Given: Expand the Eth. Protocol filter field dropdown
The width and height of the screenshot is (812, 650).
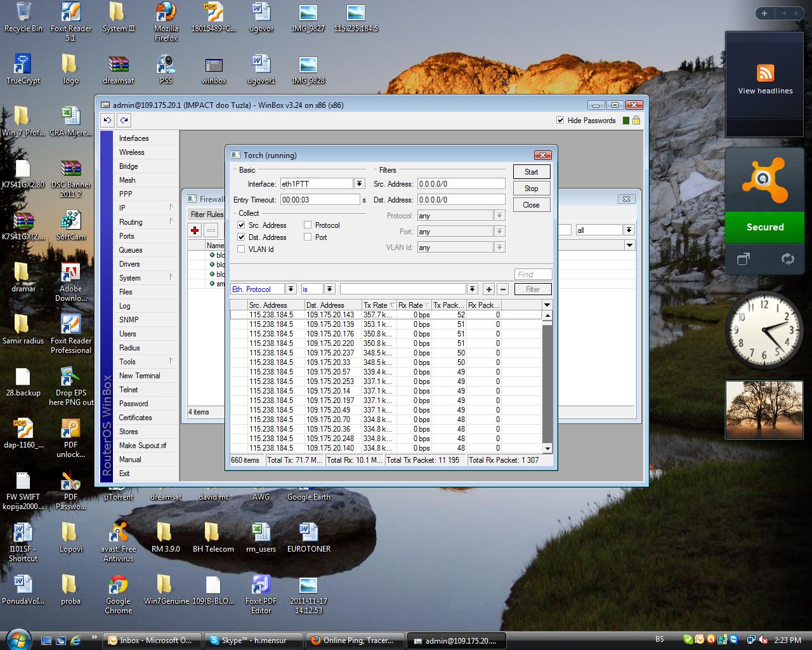Looking at the screenshot, I should pos(291,289).
